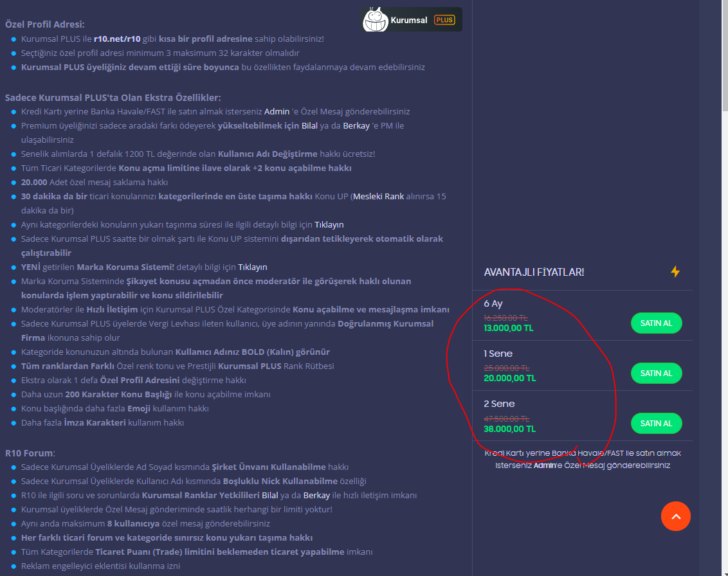Click Tıklayın link for Marka Koruma Sistemi
The width and height of the screenshot is (728, 576).
pos(253,267)
